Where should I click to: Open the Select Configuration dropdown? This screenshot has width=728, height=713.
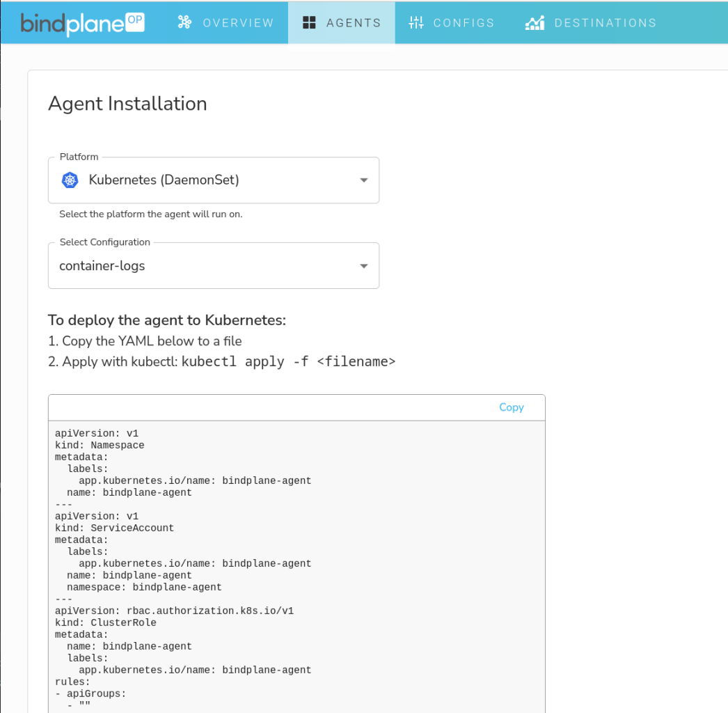(x=214, y=266)
